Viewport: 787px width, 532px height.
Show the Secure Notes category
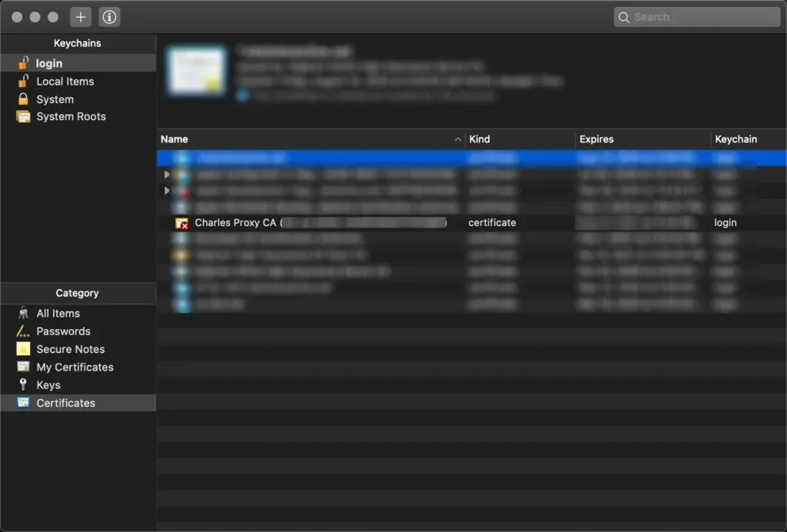[x=78, y=349]
